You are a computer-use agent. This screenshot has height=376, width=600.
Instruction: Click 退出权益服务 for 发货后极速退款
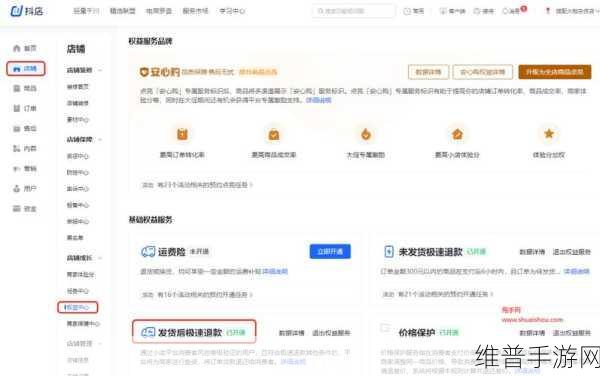331,333
